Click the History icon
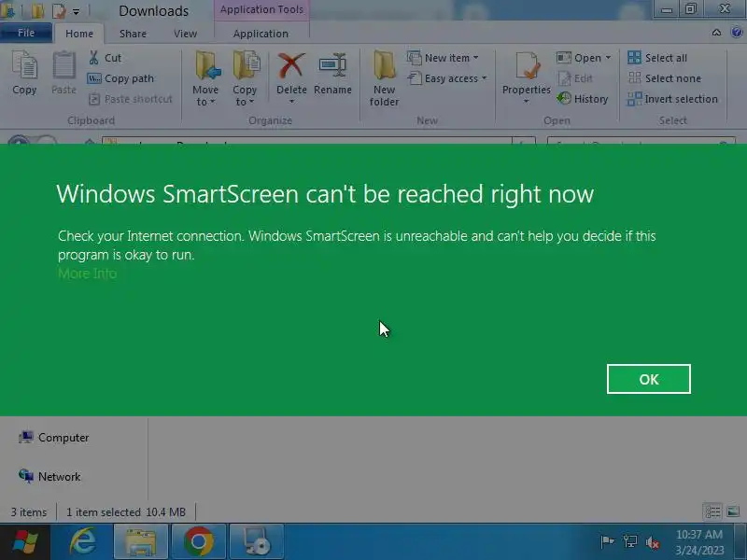The height and width of the screenshot is (560, 747). (565, 99)
